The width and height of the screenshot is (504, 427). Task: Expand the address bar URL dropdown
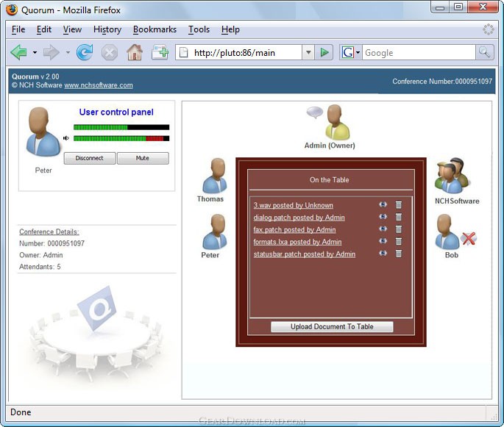click(308, 53)
